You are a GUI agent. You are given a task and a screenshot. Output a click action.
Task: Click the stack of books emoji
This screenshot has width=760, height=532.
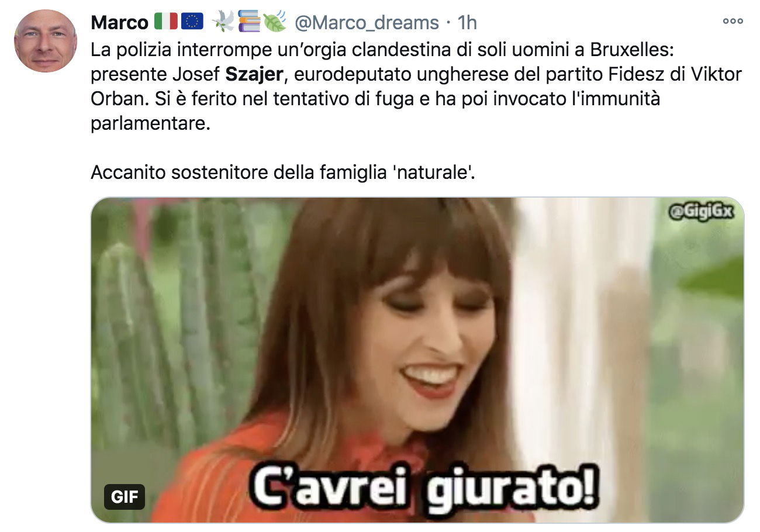pyautogui.click(x=249, y=22)
